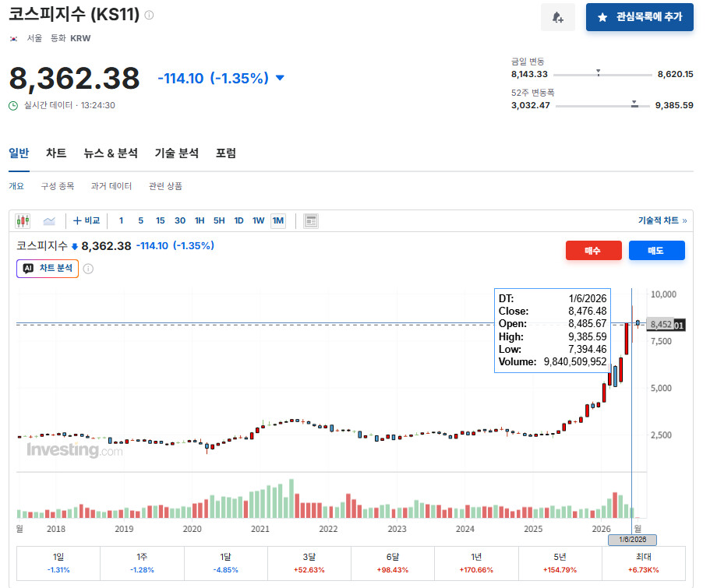Open the price alert bell icon
710x588 pixels.
coord(558,17)
